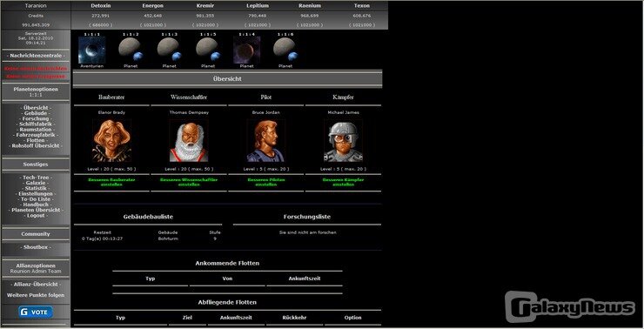
Task: Click the Kremir resource header
Action: pyautogui.click(x=205, y=6)
